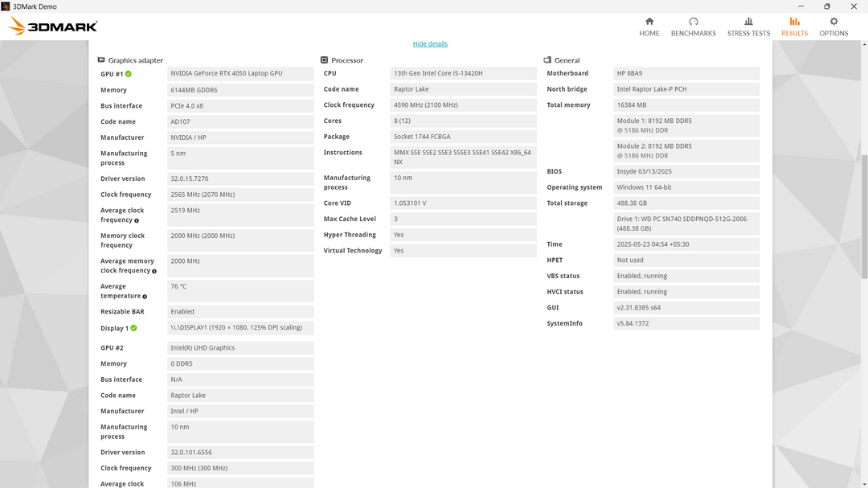Screen dimensions: 868x488
Task: Click the HPET Not used value
Action: (686, 260)
